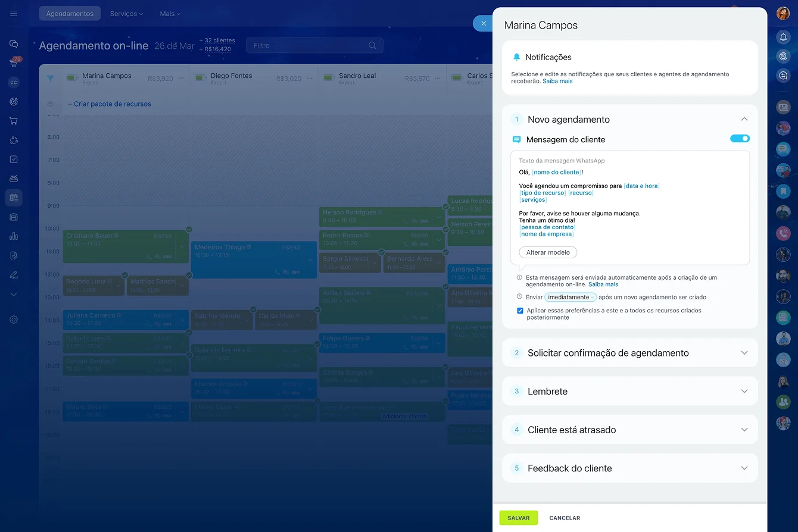This screenshot has height=532, width=798.
Task: Open the shopping cart icon in left sidebar
Action: 14,121
